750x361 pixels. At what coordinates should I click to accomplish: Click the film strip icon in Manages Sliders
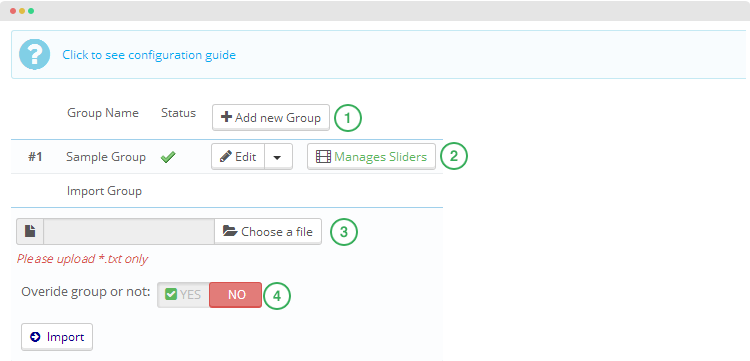[x=323, y=157]
